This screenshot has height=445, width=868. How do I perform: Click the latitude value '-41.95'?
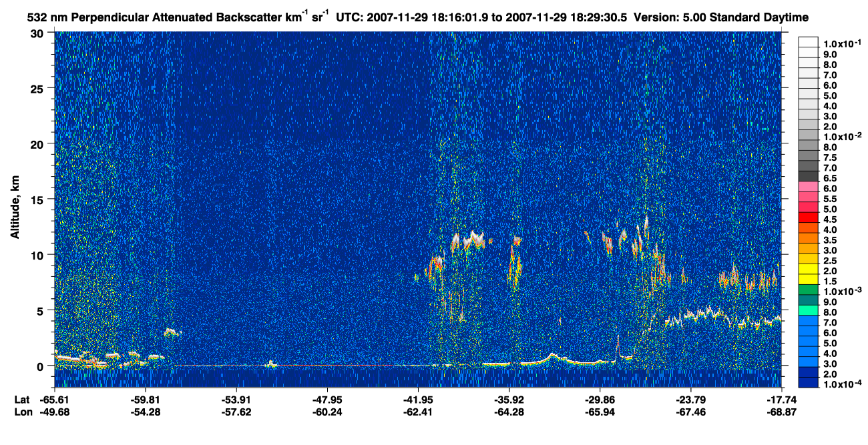click(x=418, y=400)
